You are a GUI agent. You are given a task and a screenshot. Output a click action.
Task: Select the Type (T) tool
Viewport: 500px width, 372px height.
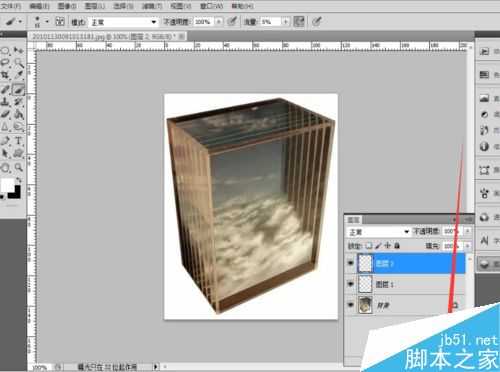19,141
